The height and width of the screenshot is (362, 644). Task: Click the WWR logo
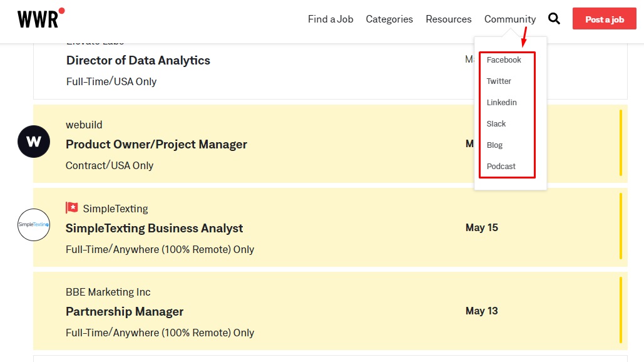point(41,18)
